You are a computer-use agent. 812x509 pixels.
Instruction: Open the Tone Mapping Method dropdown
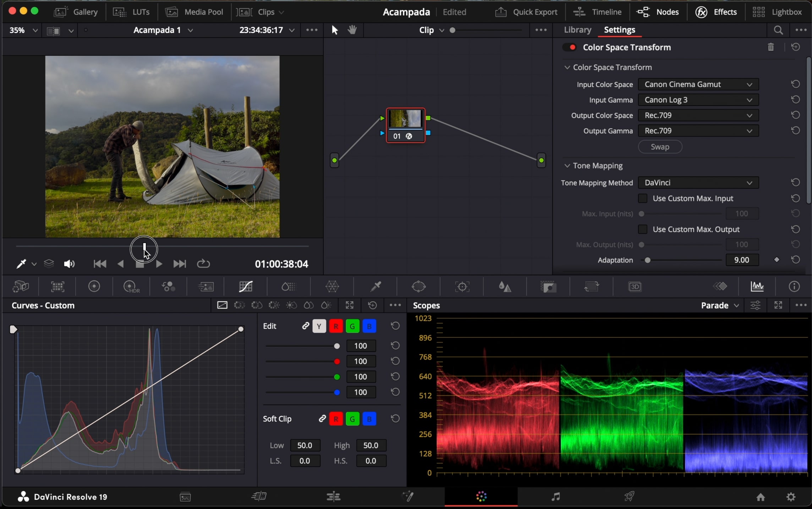[x=698, y=183]
